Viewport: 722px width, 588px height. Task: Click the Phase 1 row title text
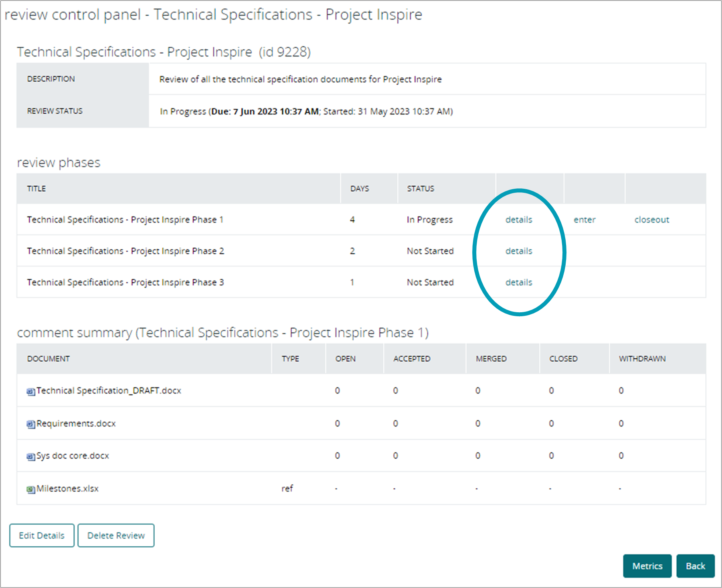(125, 220)
